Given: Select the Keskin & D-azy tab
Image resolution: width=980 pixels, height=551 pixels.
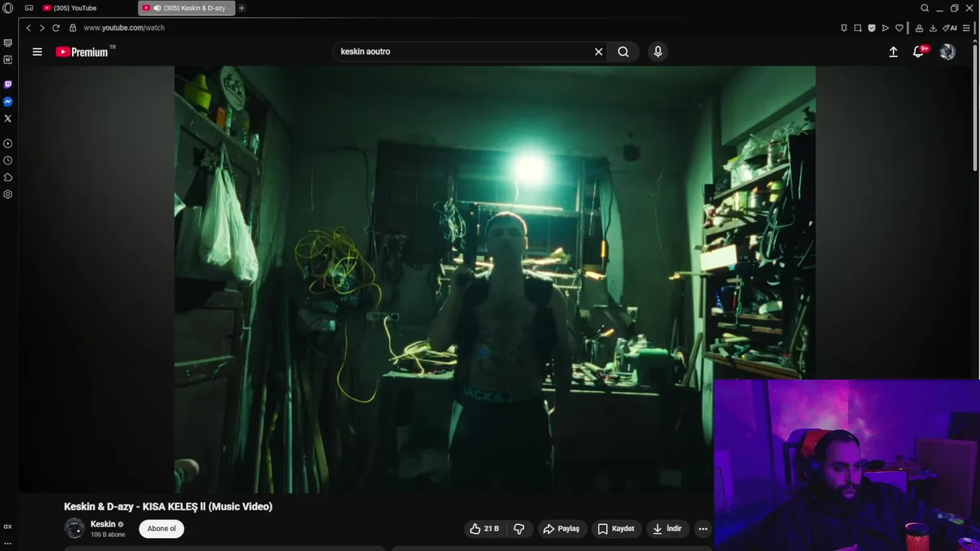Looking at the screenshot, I should [x=187, y=8].
